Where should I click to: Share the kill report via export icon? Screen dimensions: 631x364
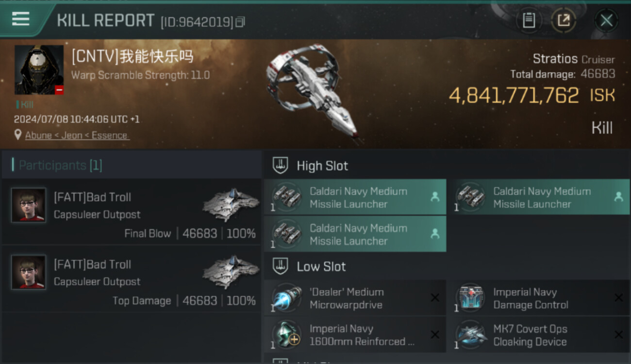pyautogui.click(x=563, y=20)
